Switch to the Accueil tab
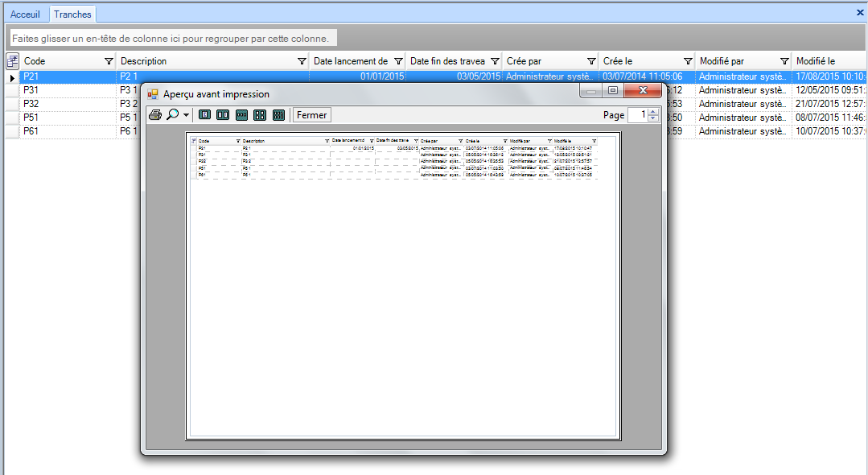 click(25, 14)
